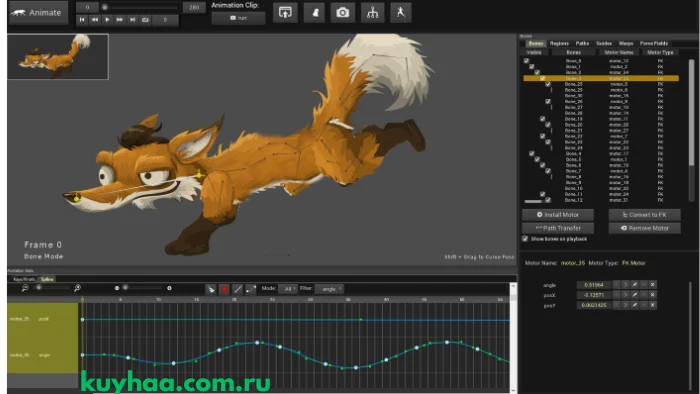
Task: Click the previous-key arrow in angle row
Action: 617,285
